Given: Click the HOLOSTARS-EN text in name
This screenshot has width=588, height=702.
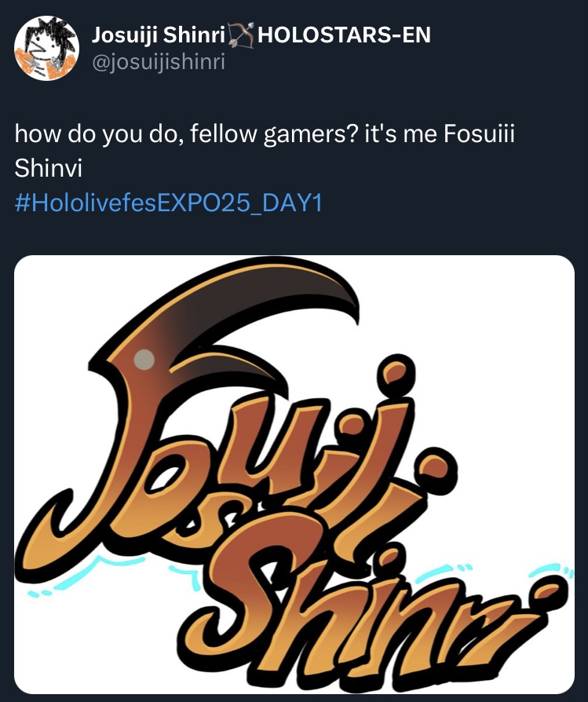Looking at the screenshot, I should [x=344, y=35].
